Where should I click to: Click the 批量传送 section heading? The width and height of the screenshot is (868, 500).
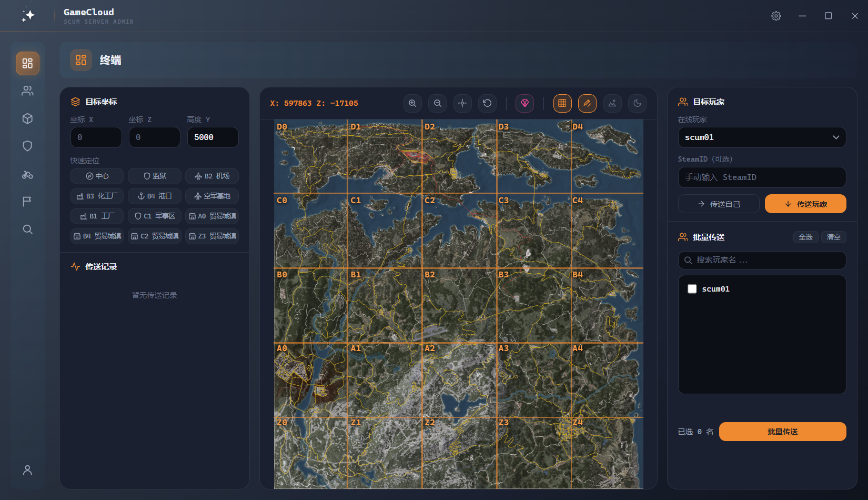tap(709, 237)
